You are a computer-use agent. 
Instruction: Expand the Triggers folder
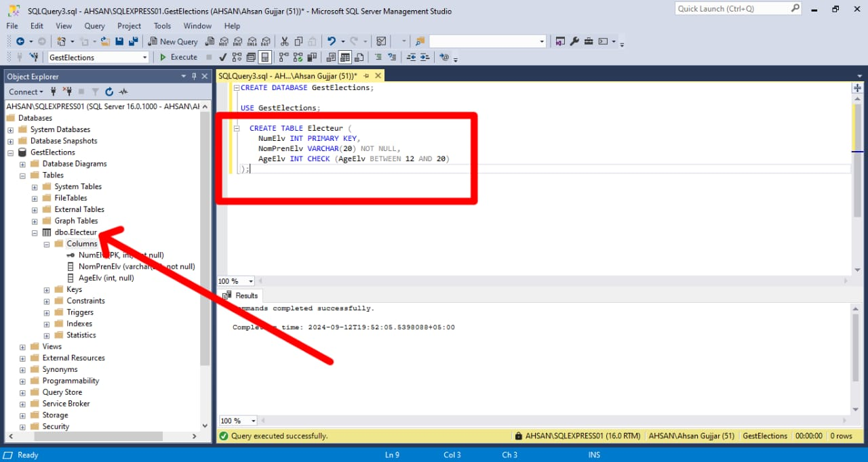(x=47, y=312)
